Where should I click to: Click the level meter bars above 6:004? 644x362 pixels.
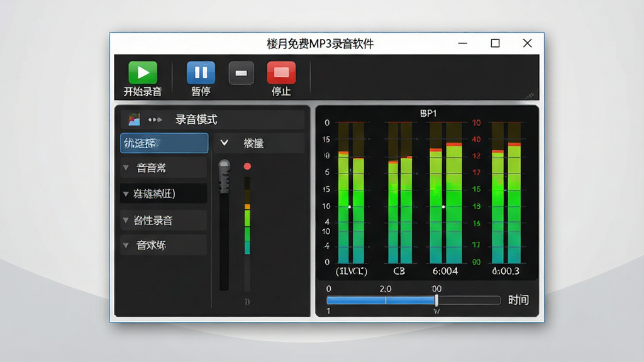[x=446, y=193]
